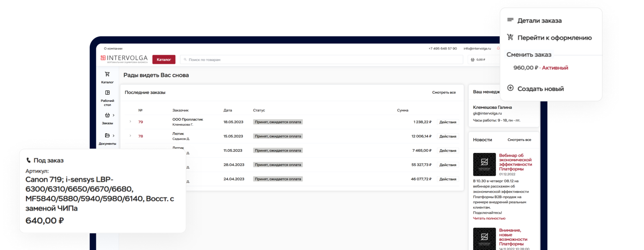Open the Документы folder icon in sidebar

(107, 136)
